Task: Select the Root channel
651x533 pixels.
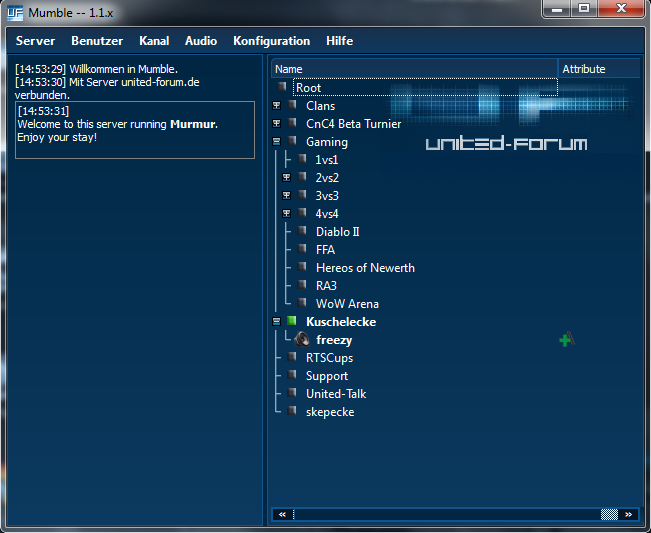Action: click(308, 88)
